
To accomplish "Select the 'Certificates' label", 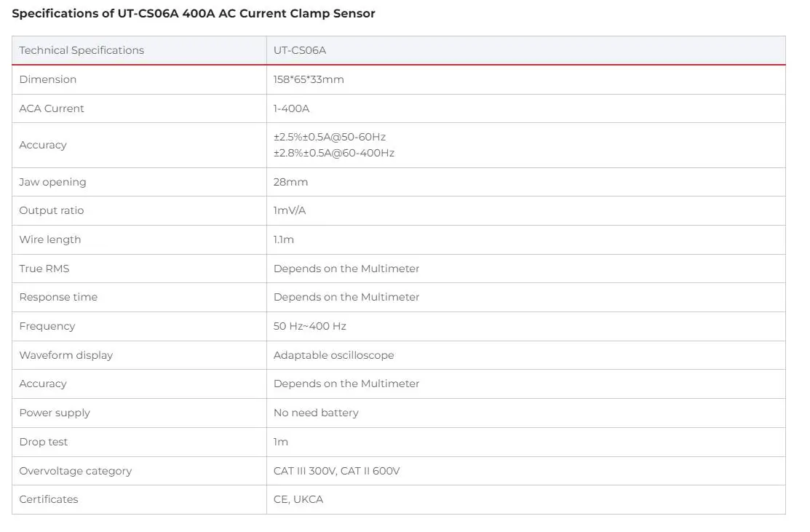I will pyautogui.click(x=49, y=499).
